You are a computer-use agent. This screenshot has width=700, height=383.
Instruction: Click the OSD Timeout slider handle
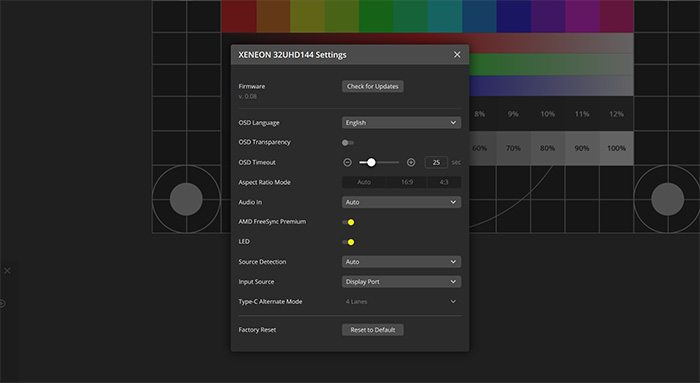click(371, 162)
